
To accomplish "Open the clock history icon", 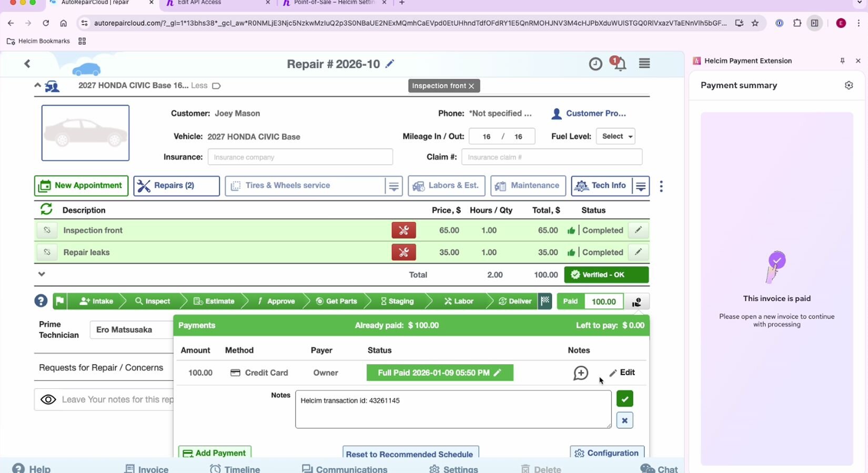I will pos(595,64).
